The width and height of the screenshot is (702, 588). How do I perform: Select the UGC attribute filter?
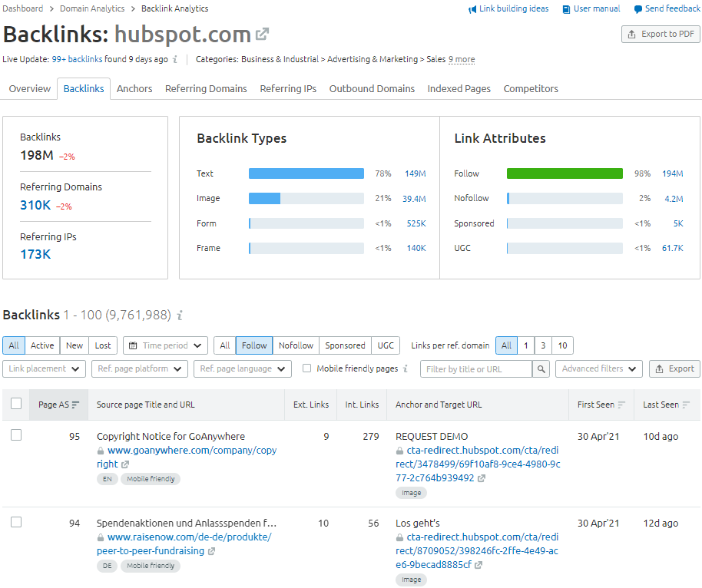pyautogui.click(x=386, y=345)
